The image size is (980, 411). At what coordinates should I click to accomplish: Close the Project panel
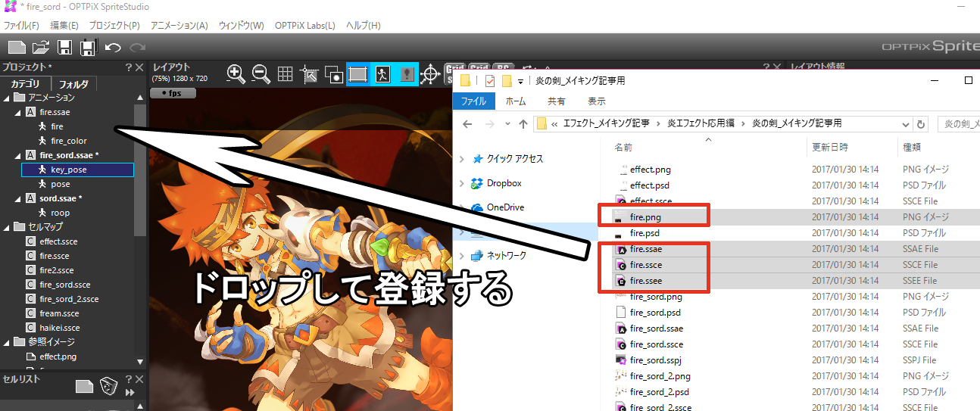139,67
